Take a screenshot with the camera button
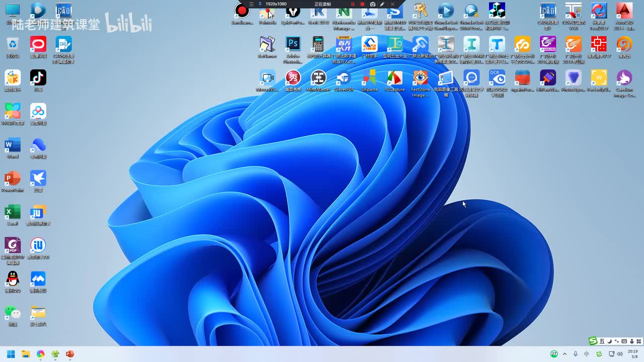Viewport: 644px width, 362px height. pyautogui.click(x=372, y=4)
